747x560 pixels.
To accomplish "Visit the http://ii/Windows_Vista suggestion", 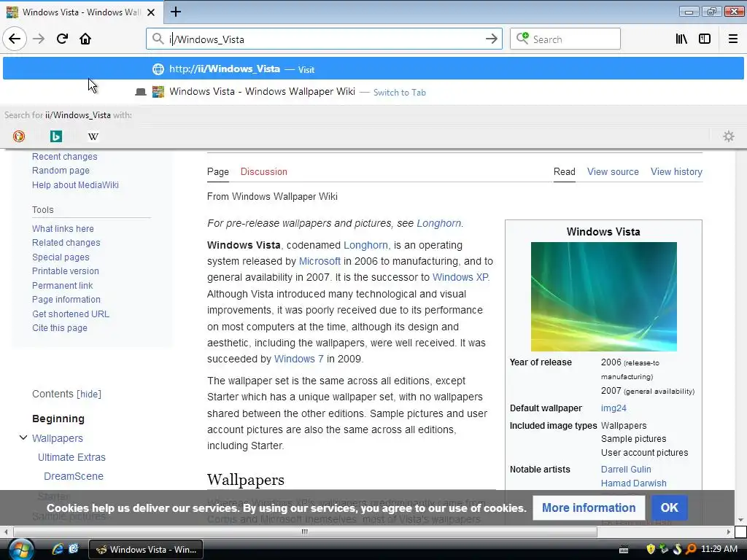I will pyautogui.click(x=373, y=69).
